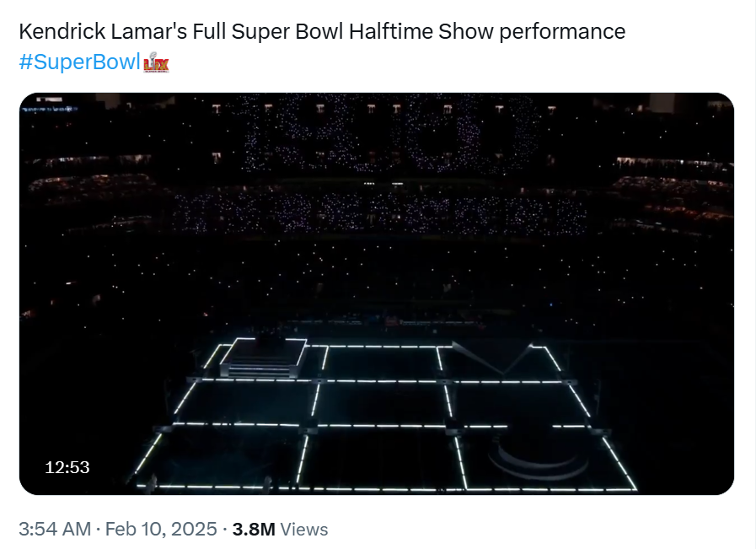Click the word performance in the tweet

click(x=563, y=32)
